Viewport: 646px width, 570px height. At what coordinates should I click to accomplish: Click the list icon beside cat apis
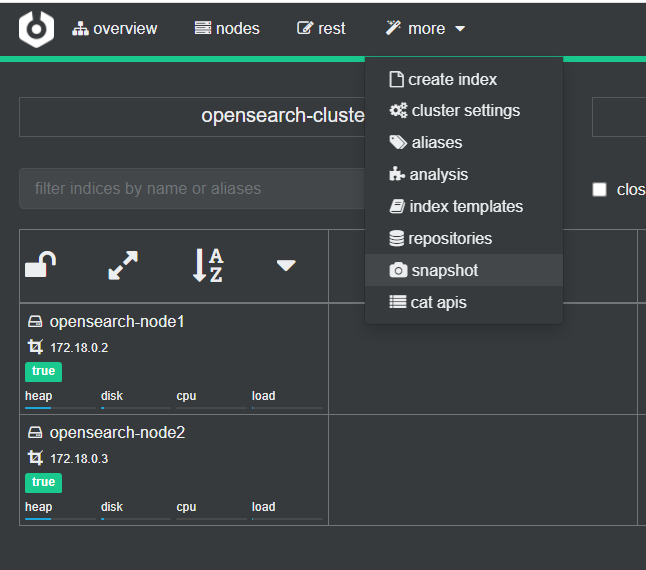click(398, 302)
